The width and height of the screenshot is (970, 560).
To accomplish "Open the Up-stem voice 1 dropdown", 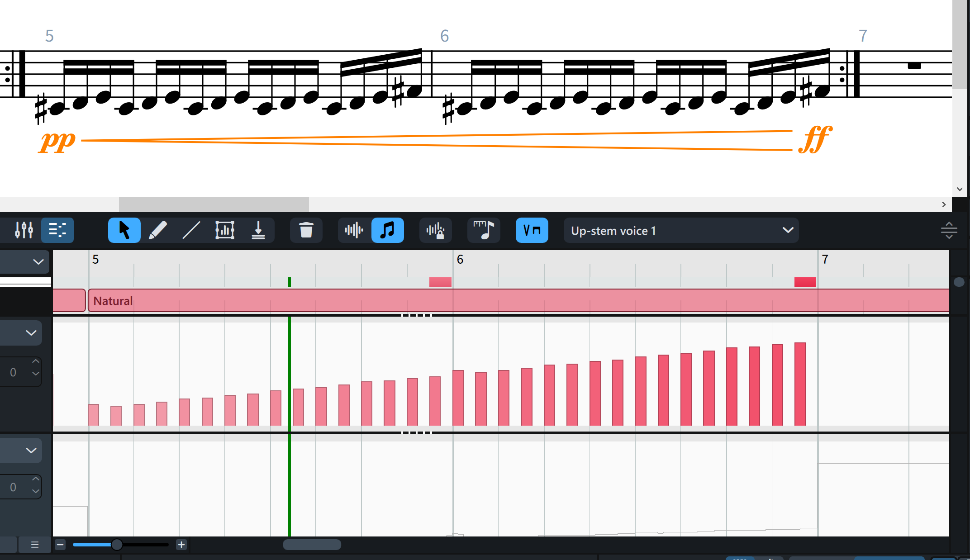I will click(x=681, y=230).
